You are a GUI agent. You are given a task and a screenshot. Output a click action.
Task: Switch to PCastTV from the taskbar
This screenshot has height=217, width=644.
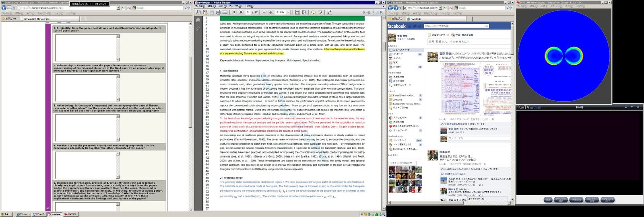(40, 214)
